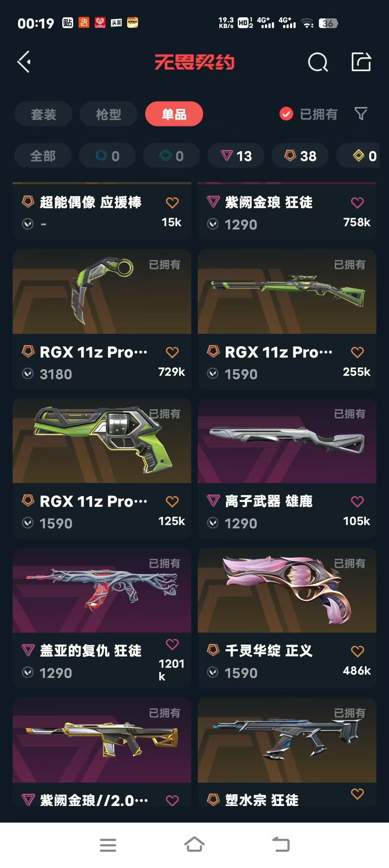Favorite the 千灵华绽 正义 heart icon
The width and height of the screenshot is (389, 868).
click(x=357, y=651)
